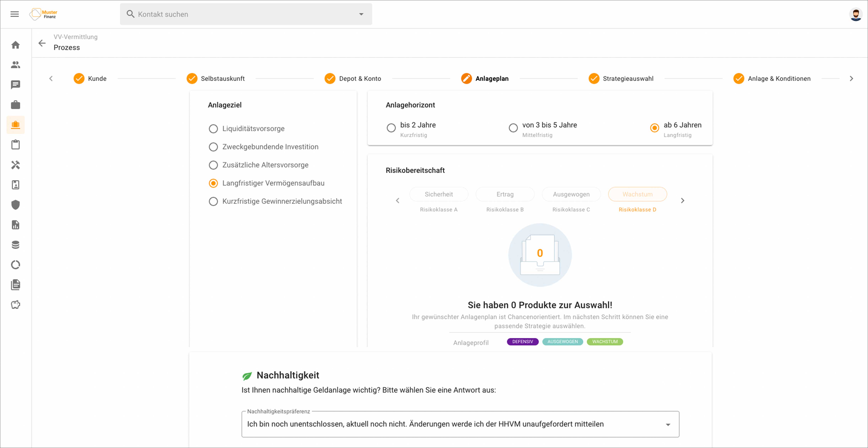Select the 'von 3 bis 5 Jahre' horizon
The image size is (868, 448).
click(513, 128)
